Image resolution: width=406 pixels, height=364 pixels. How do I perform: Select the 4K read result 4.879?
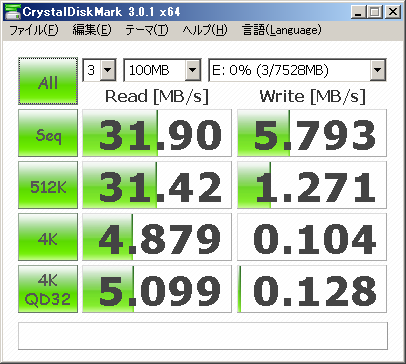157,237
